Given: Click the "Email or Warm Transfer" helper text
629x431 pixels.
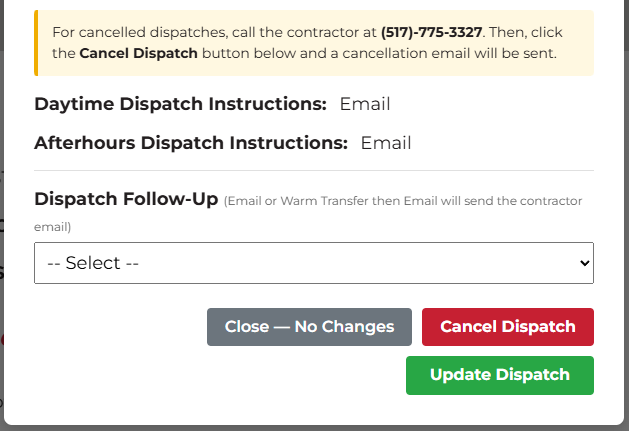Looking at the screenshot, I should (300, 201).
